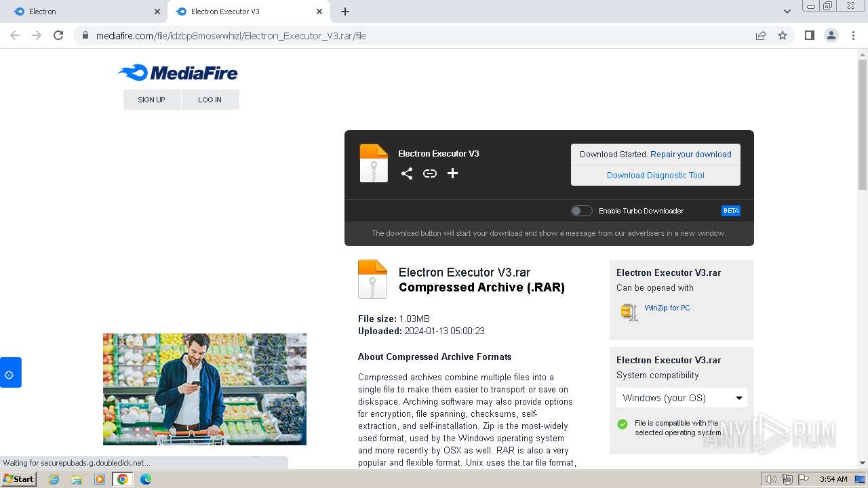Click the WinZip icon
The image size is (868, 488).
629,312
